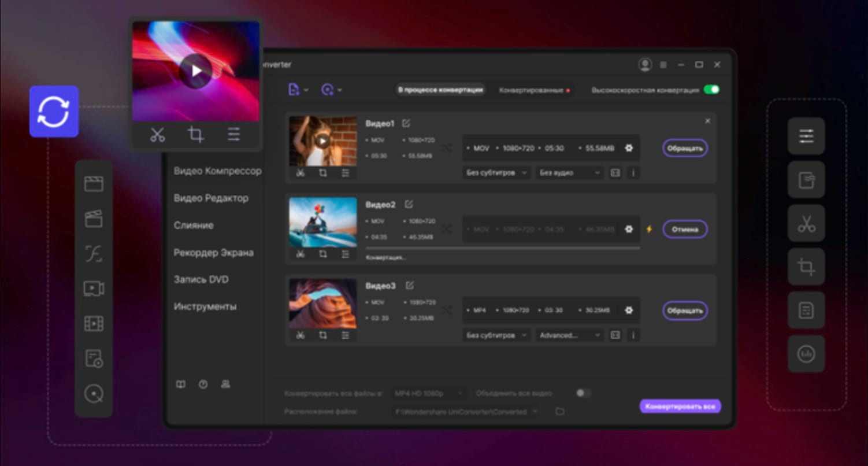Open the Без субтитров dropdown for Видео1
Image resolution: width=868 pixels, height=466 pixels.
tap(496, 172)
